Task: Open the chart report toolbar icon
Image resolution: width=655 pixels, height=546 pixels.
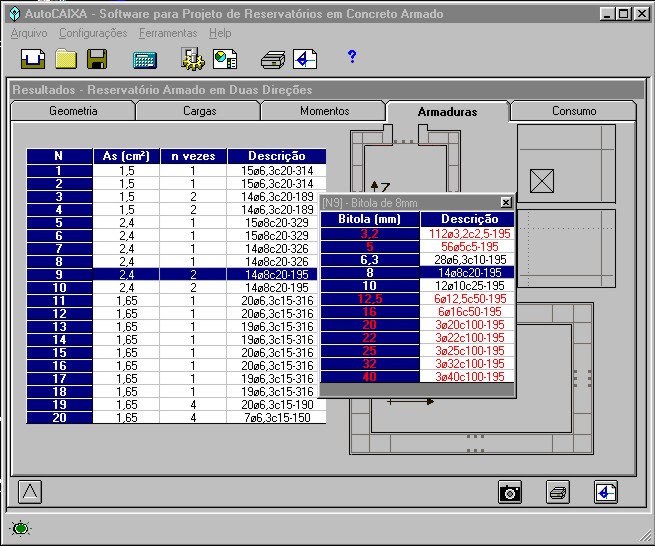Action: point(225,59)
